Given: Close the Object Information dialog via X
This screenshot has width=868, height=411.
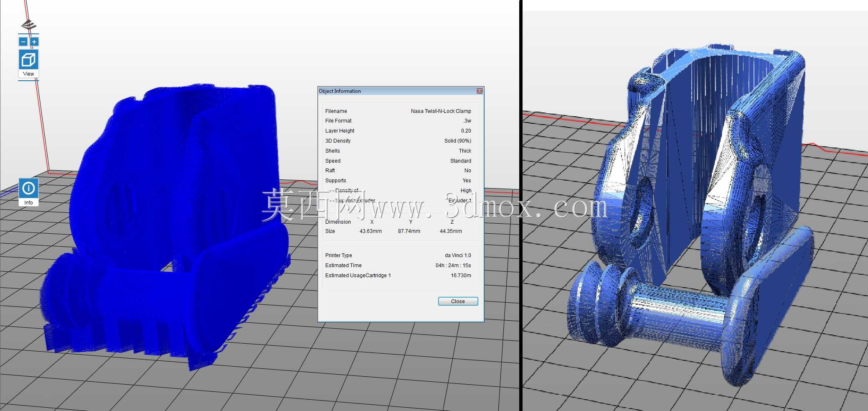Looking at the screenshot, I should [480, 91].
